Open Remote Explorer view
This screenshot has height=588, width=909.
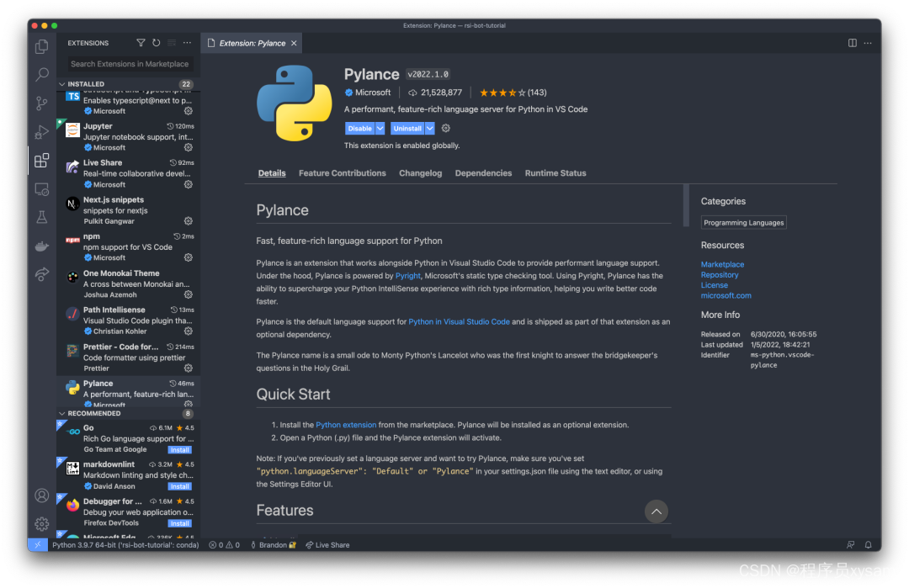[x=42, y=189]
